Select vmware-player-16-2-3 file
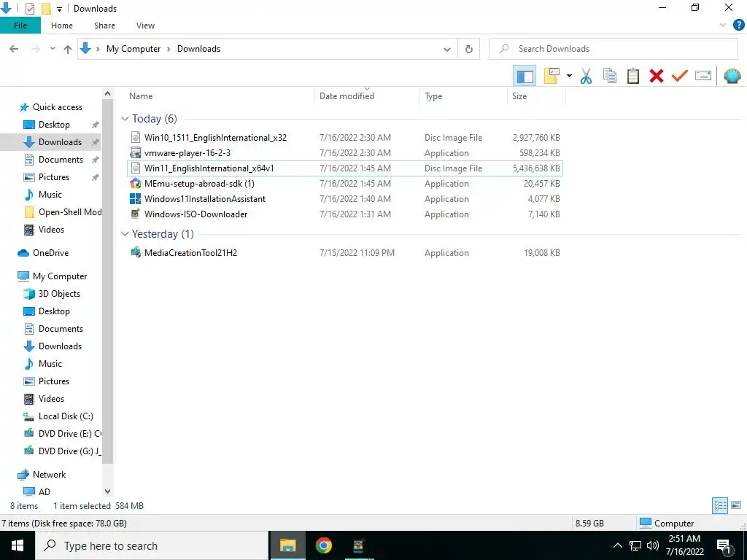This screenshot has height=560, width=747. click(345, 153)
